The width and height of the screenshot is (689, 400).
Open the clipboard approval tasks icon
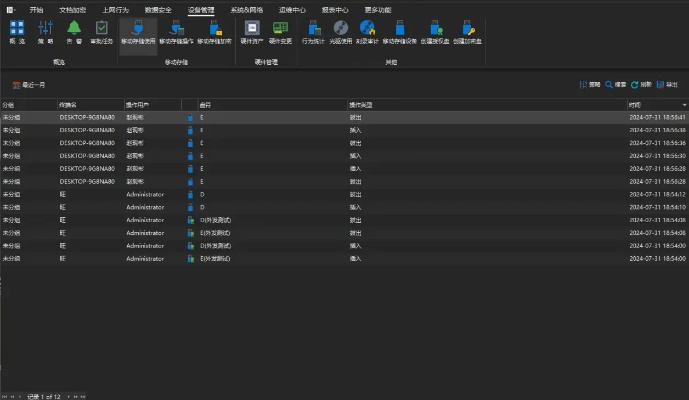(102, 28)
